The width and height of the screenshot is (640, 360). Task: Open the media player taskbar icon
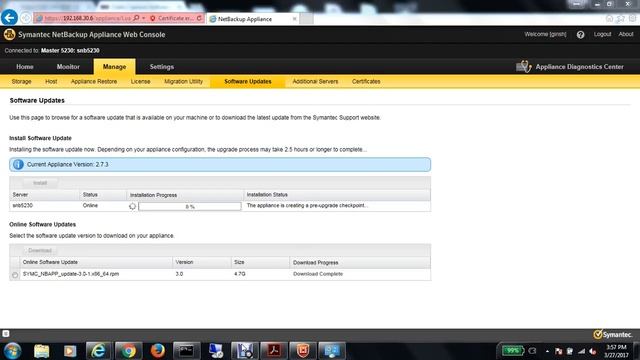70,351
